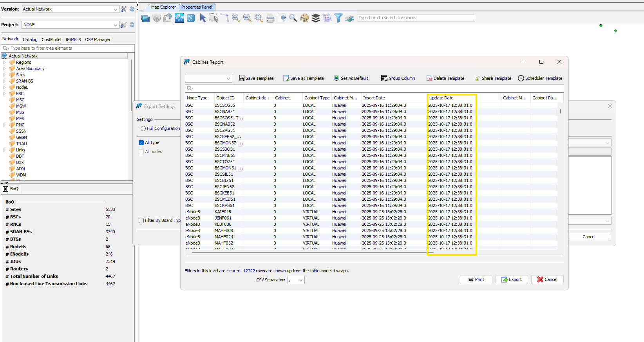Click the Google map icon

[191, 18]
